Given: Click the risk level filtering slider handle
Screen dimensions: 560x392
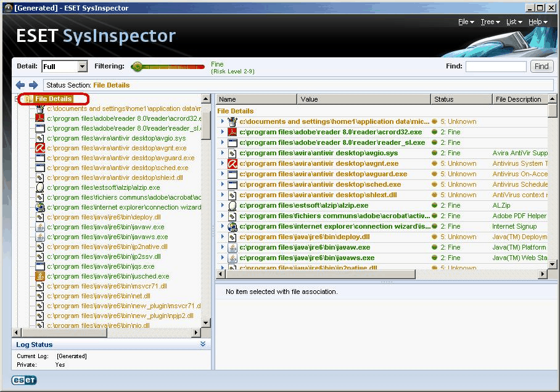Looking at the screenshot, I should click(137, 67).
